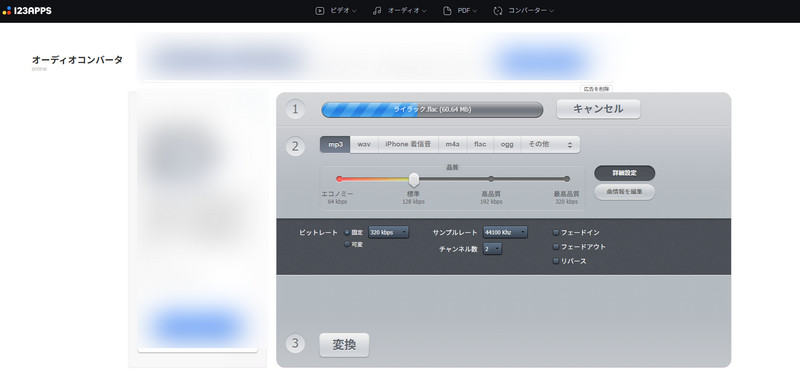Image resolution: width=800 pixels, height=376 pixels.
Task: Select the 可変 bitrate radio button
Action: click(x=347, y=244)
